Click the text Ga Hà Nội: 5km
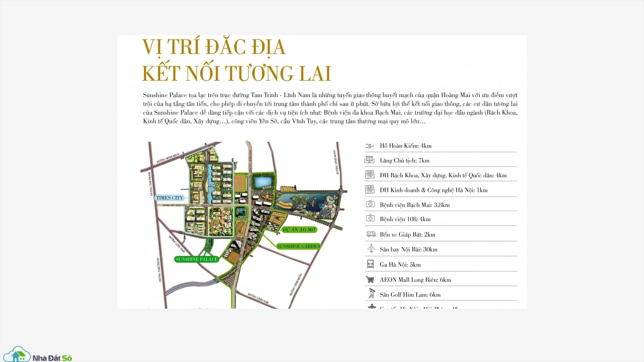This screenshot has height=362, width=644. click(x=400, y=264)
